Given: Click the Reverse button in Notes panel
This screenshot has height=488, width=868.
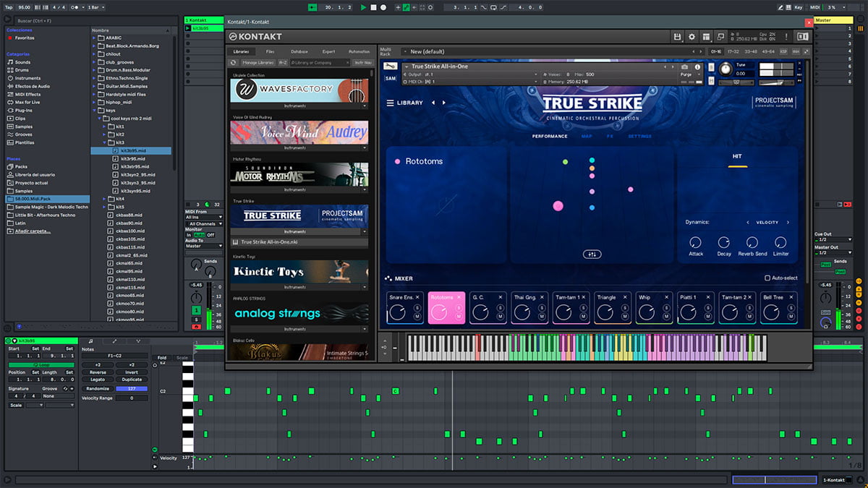Looking at the screenshot, I should [x=98, y=372].
